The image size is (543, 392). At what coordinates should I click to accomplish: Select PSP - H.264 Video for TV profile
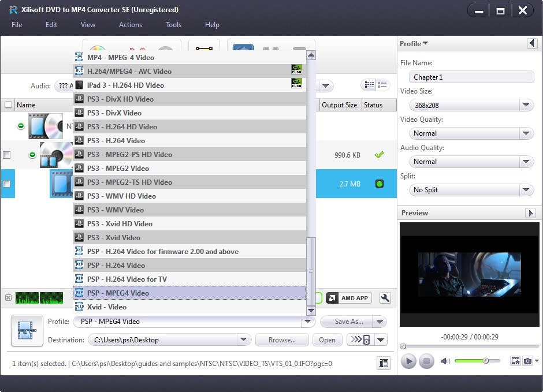pyautogui.click(x=189, y=279)
